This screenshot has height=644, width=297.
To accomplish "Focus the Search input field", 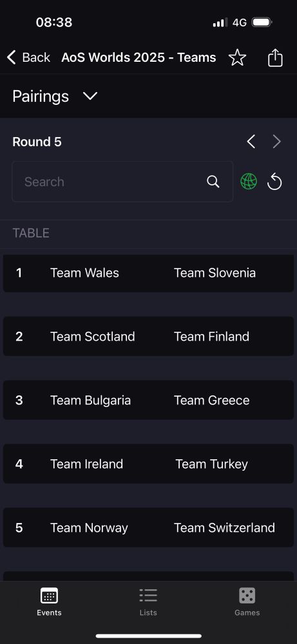I will pos(122,182).
